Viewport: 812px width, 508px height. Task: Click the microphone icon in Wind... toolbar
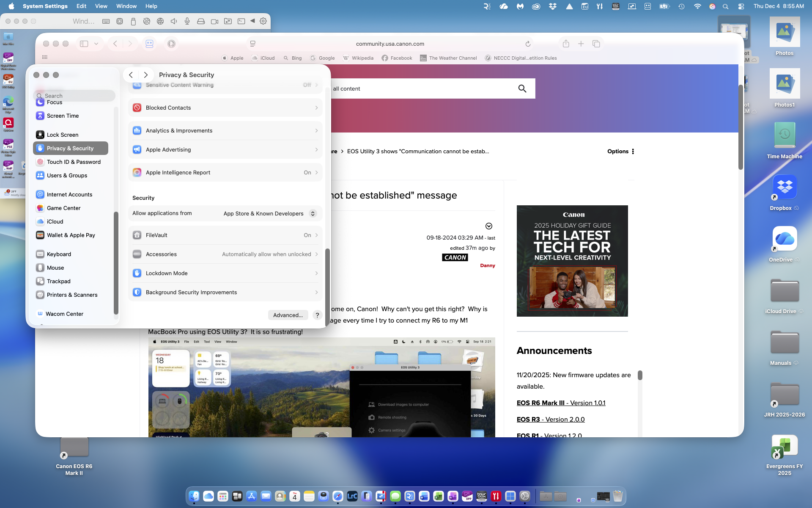click(187, 21)
